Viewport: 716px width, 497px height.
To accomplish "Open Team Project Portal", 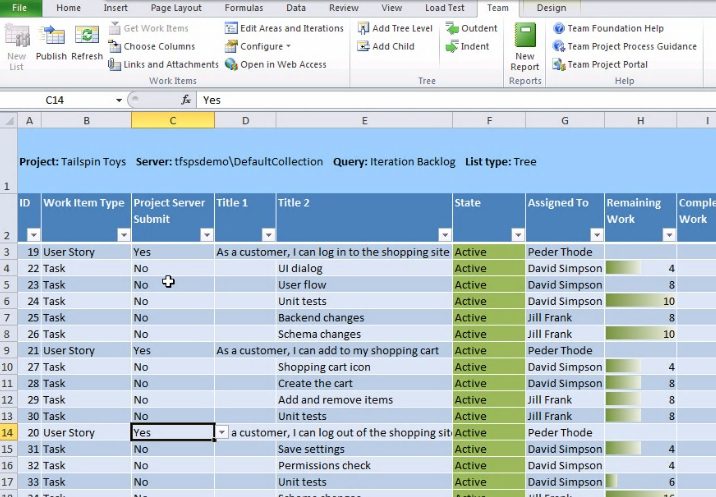I will coord(600,64).
